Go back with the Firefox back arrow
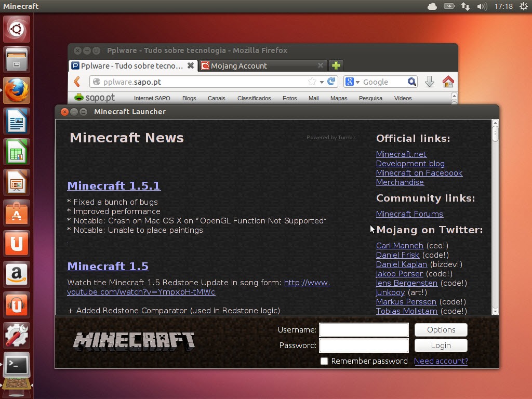Image resolution: width=532 pixels, height=399 pixels. [x=77, y=82]
